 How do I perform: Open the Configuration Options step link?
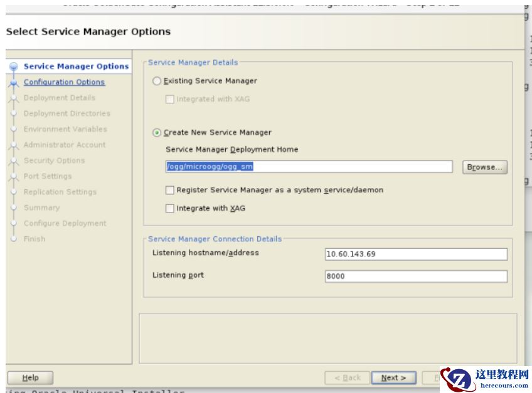(64, 82)
